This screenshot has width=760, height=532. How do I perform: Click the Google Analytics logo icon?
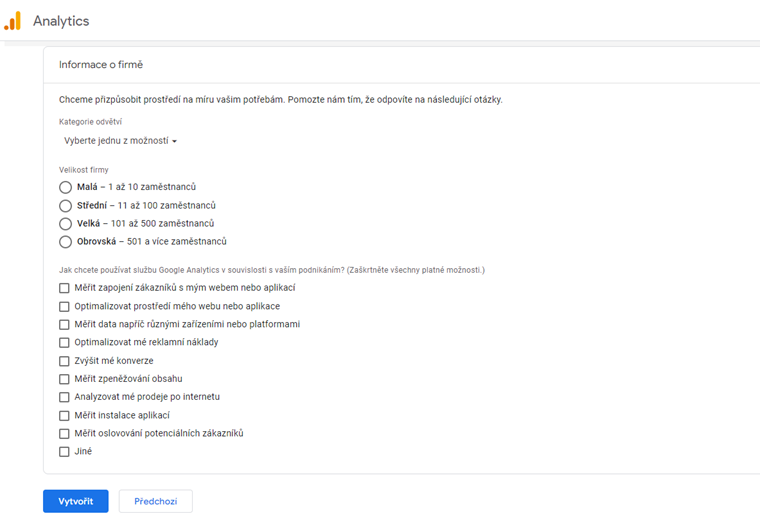tap(12, 21)
